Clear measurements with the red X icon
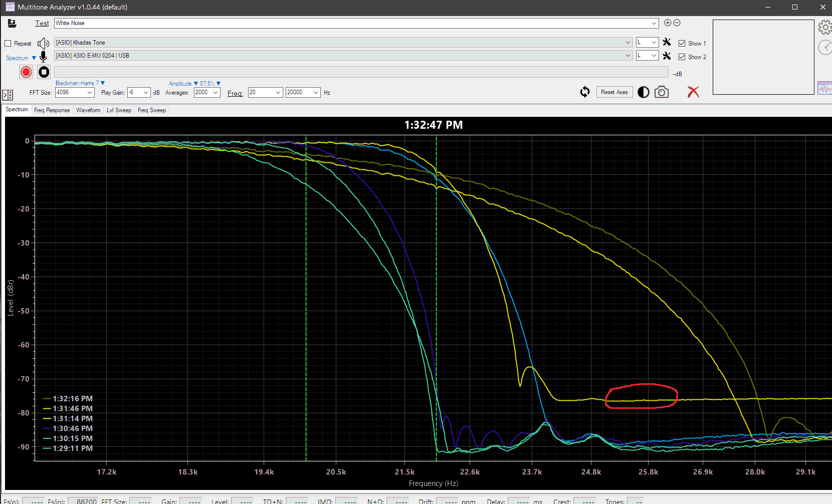Viewport: 832px width, 504px height. (693, 92)
